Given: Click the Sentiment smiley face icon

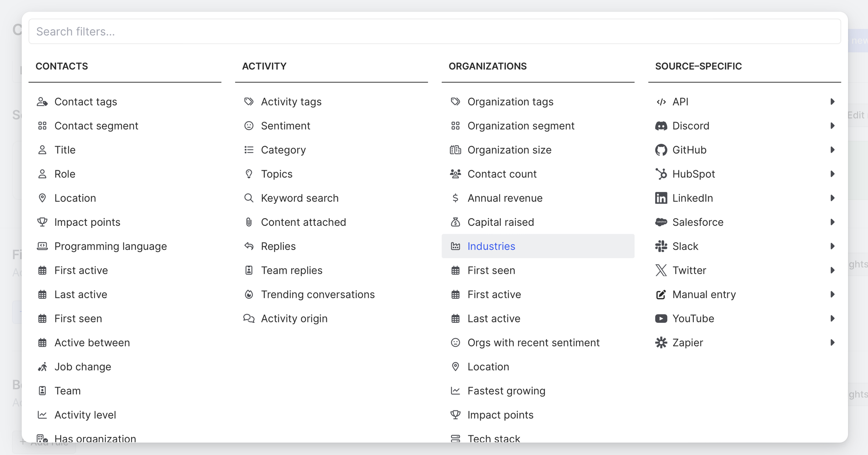Looking at the screenshot, I should click(x=249, y=126).
